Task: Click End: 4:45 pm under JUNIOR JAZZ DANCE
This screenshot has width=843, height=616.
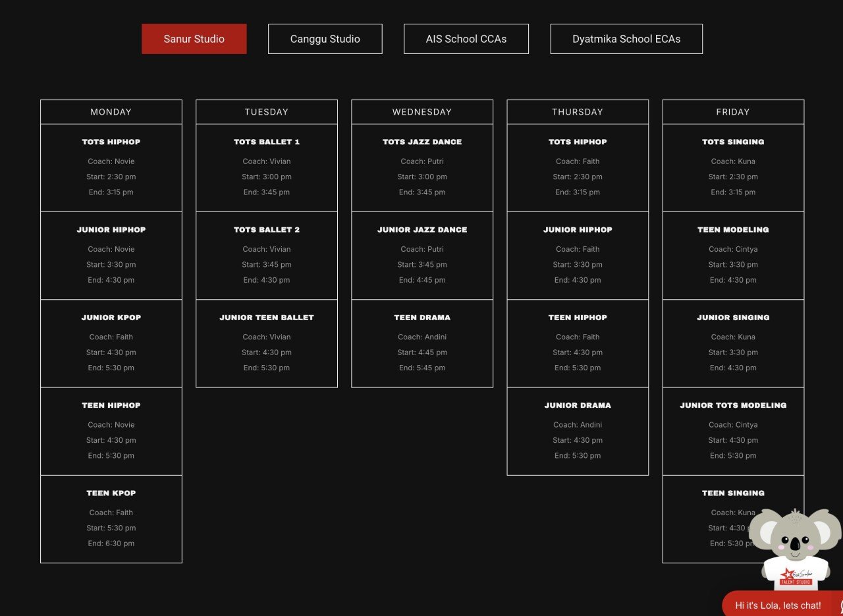Action: 422,280
